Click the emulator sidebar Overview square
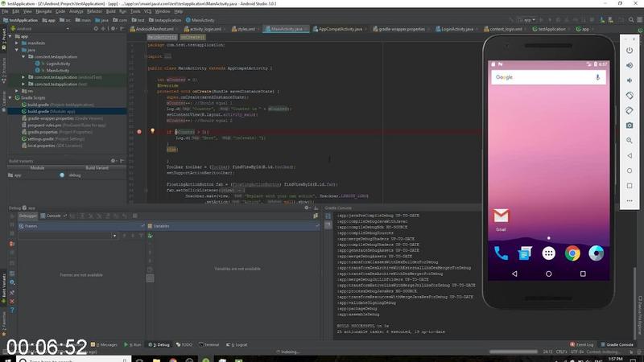This screenshot has width=644, height=362. point(630,186)
